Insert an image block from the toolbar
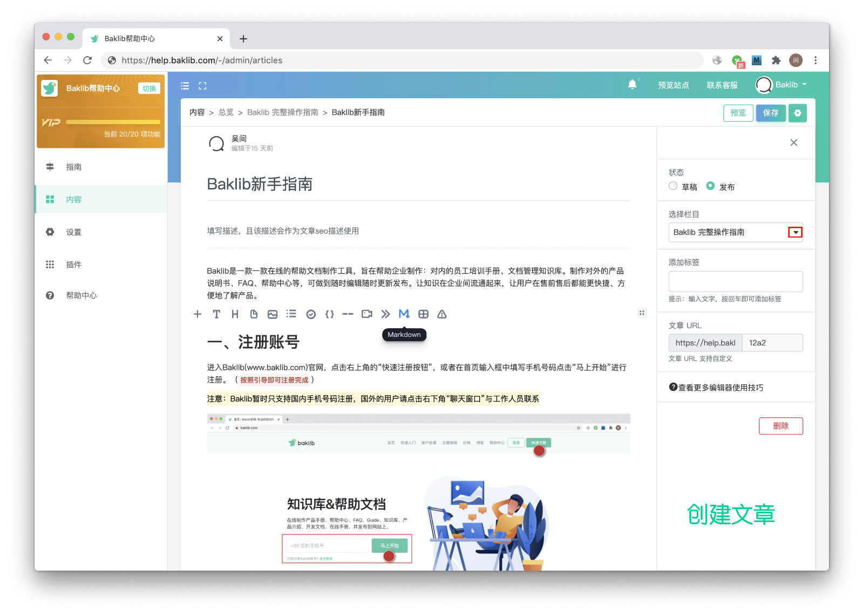The image size is (863, 616). click(x=273, y=314)
